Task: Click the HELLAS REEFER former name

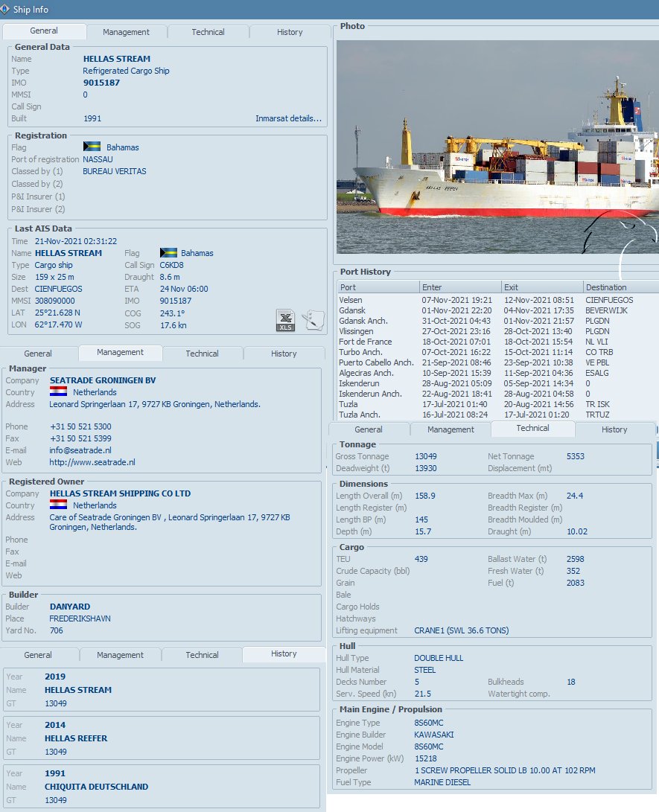Action: point(76,738)
